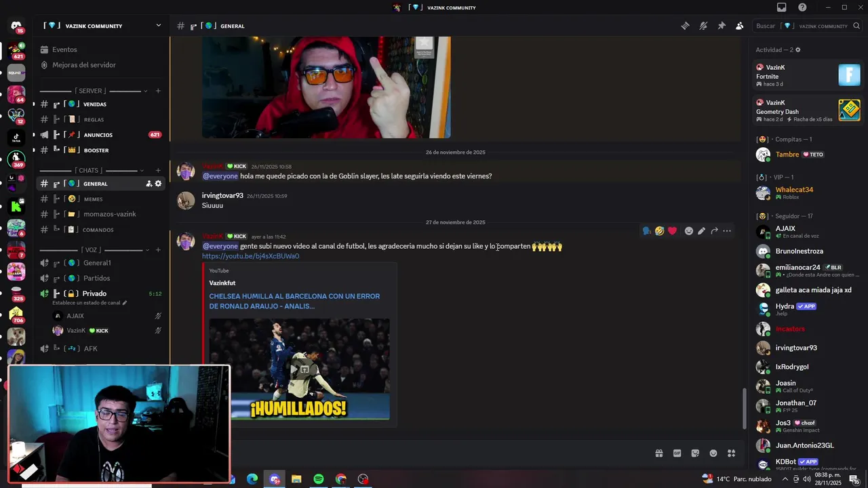The height and width of the screenshot is (488, 868).
Task: Open the help question mark icon
Action: point(802,7)
